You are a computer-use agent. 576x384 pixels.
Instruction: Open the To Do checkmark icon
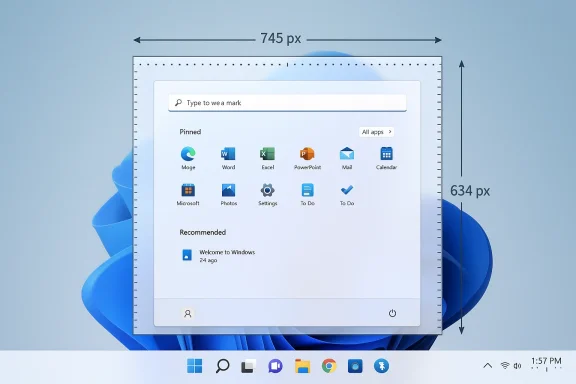pyautogui.click(x=347, y=190)
